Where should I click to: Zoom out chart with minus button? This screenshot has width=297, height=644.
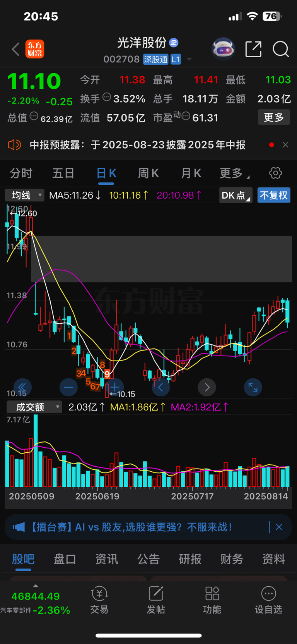tap(68, 387)
